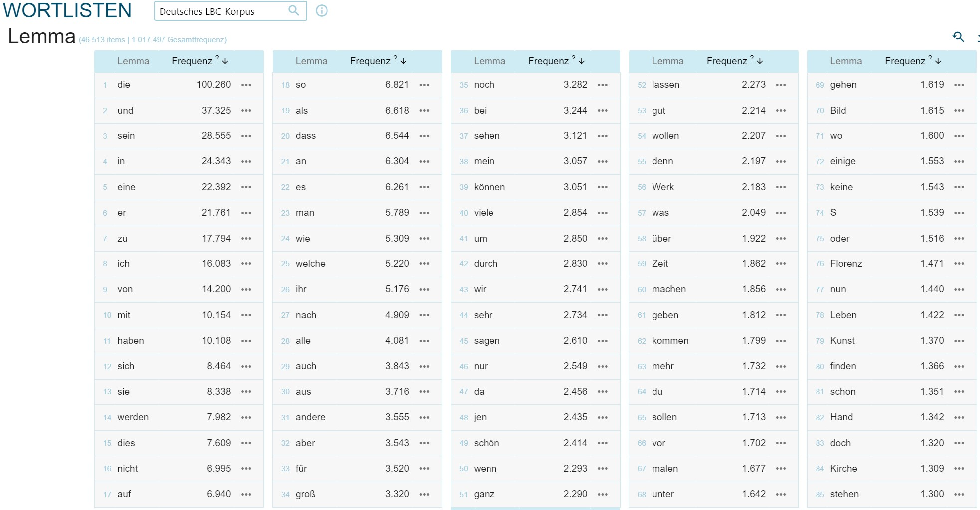Open the three-dot menu for 'haben'
The height and width of the screenshot is (510, 980).
pos(246,341)
